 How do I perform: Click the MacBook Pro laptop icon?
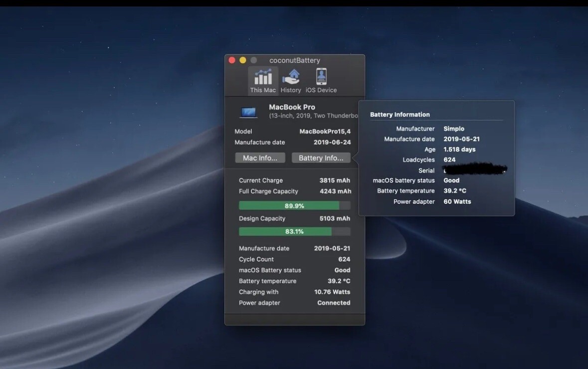248,112
